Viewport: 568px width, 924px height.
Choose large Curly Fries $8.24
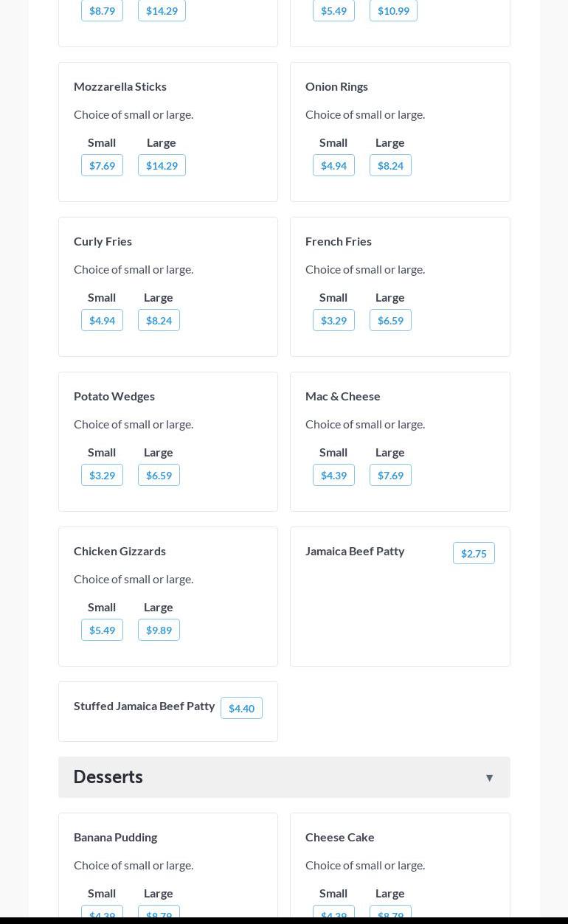[159, 320]
